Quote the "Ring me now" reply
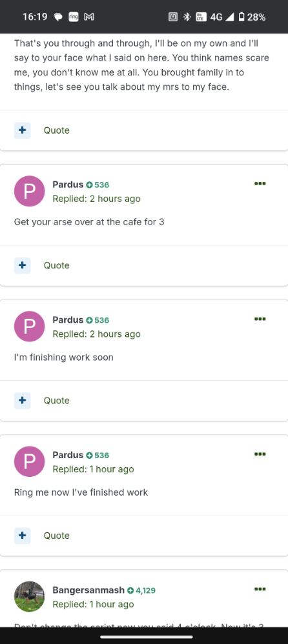Image resolution: width=288 pixels, height=644 pixels. (57, 536)
